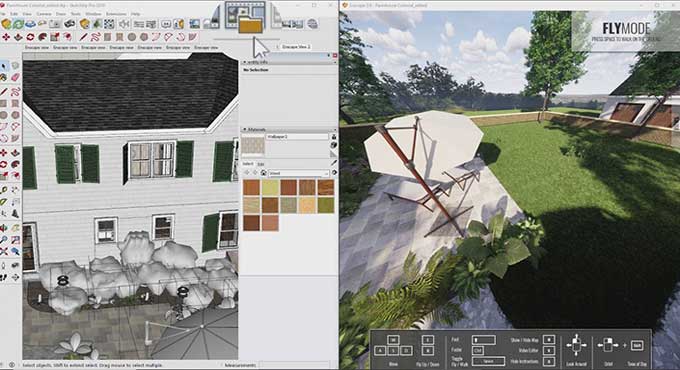This screenshot has height=370, width=680.
Task: Click the Wallpaper2 material name field
Action: point(297,137)
